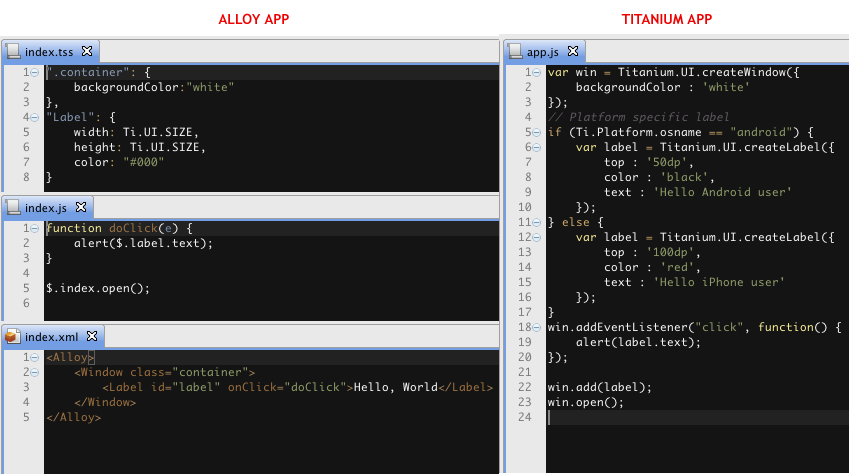Select the app.js tab
Viewport: 849px width, 474px height.
pos(544,52)
